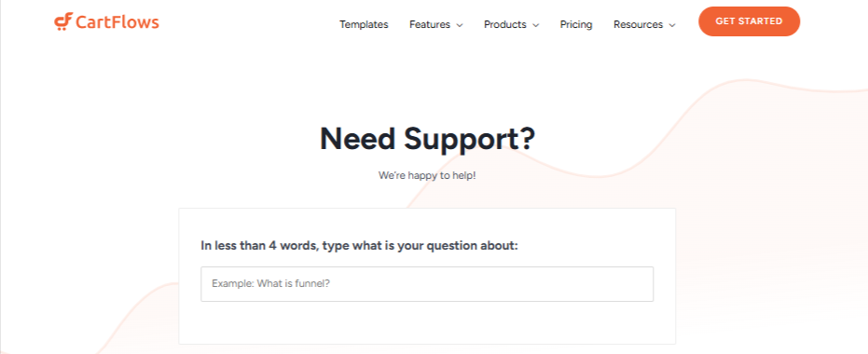The width and height of the screenshot is (868, 354).
Task: Click the placeholder text 'What is funnel?'
Action: coord(294,284)
